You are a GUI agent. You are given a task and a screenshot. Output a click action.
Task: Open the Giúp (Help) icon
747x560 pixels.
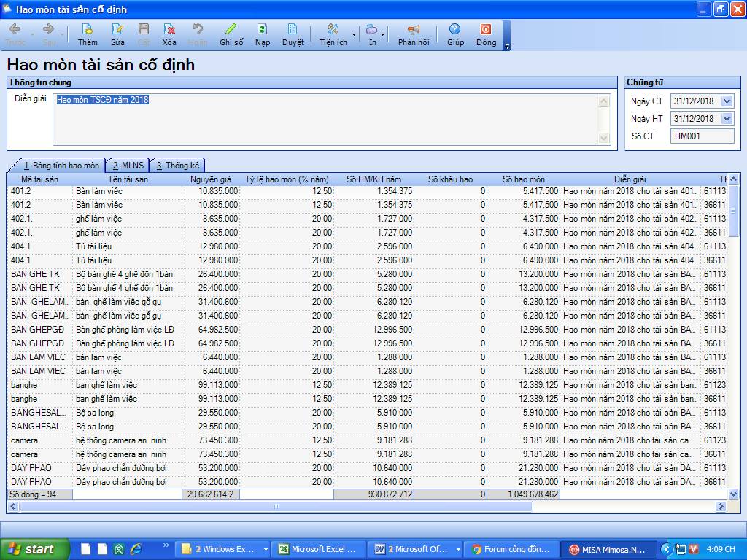click(455, 34)
